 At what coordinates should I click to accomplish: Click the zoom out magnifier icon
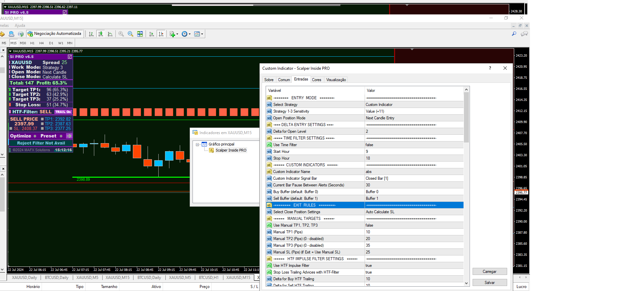130,34
